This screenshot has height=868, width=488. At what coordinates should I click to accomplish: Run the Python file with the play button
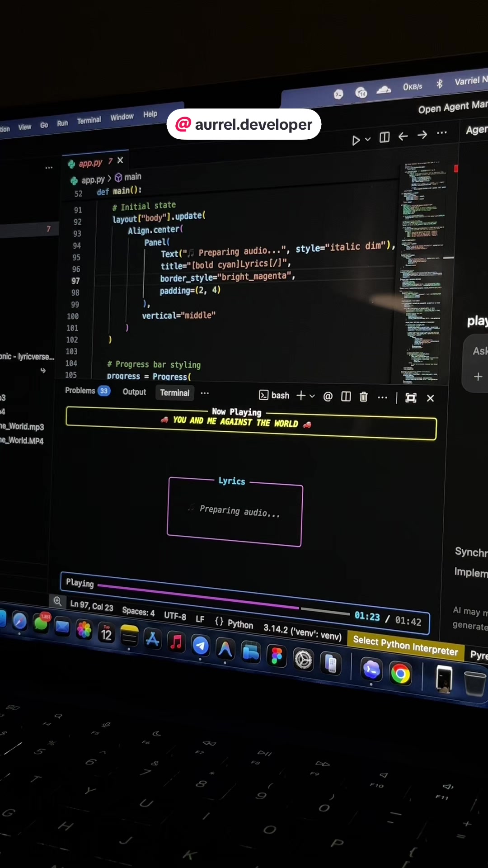pos(356,141)
